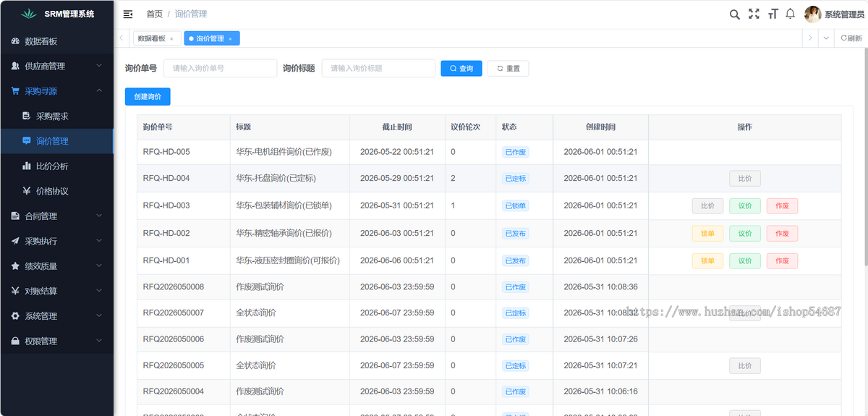Screen dimensions: 868x416
Task: Click the SRM logo icon
Action: pyautogui.click(x=28, y=14)
